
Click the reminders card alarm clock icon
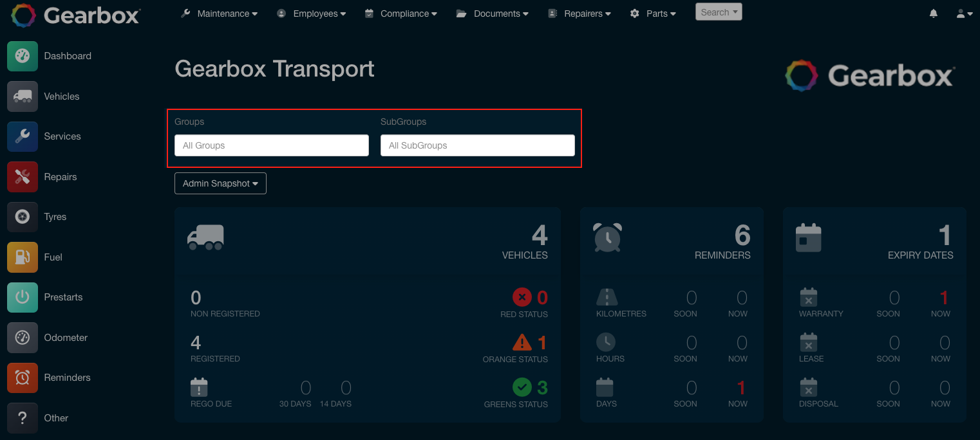point(608,237)
